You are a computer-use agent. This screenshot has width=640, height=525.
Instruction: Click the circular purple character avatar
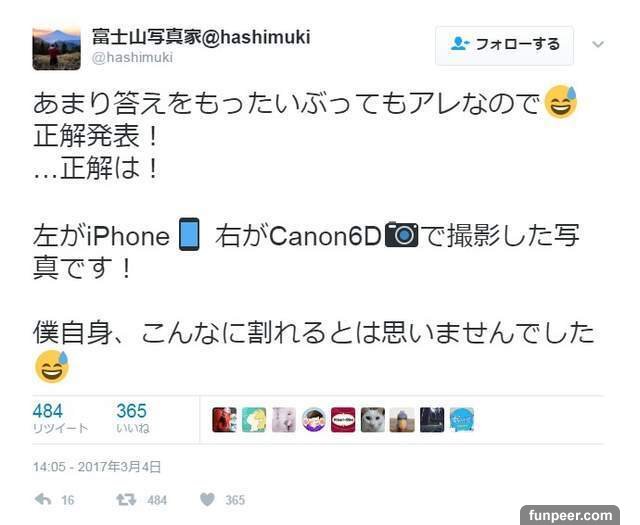313,420
